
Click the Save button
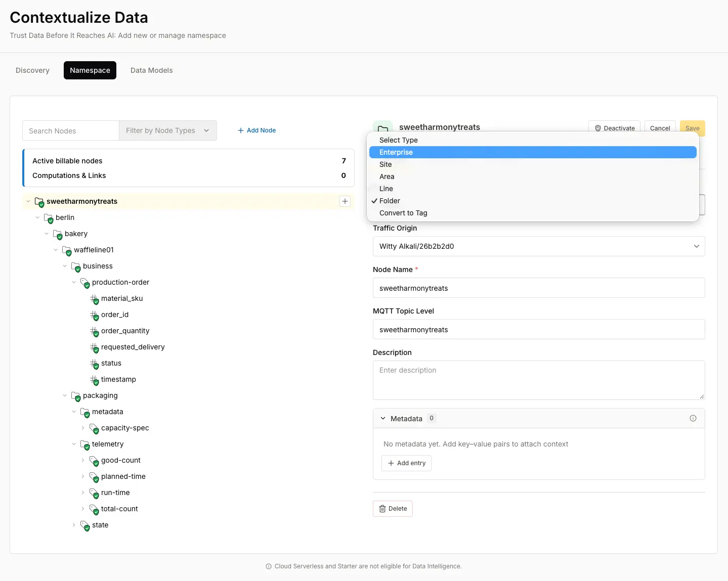pyautogui.click(x=692, y=128)
